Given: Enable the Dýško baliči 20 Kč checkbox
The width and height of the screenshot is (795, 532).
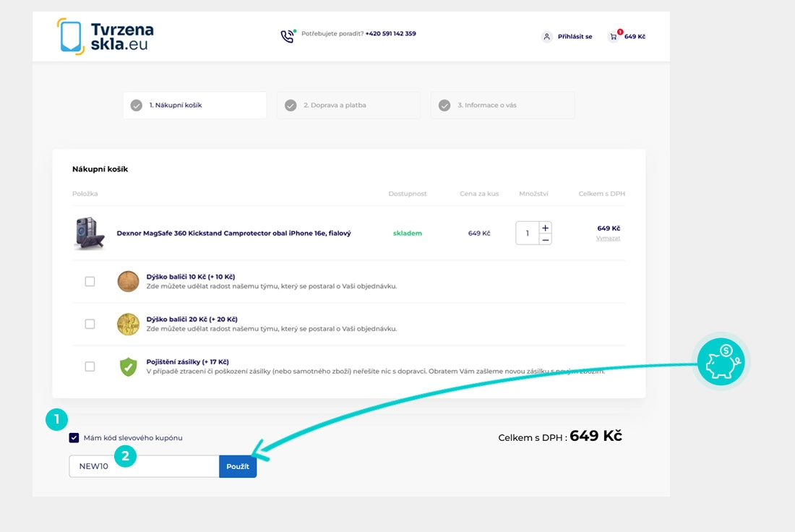Looking at the screenshot, I should tap(90, 324).
